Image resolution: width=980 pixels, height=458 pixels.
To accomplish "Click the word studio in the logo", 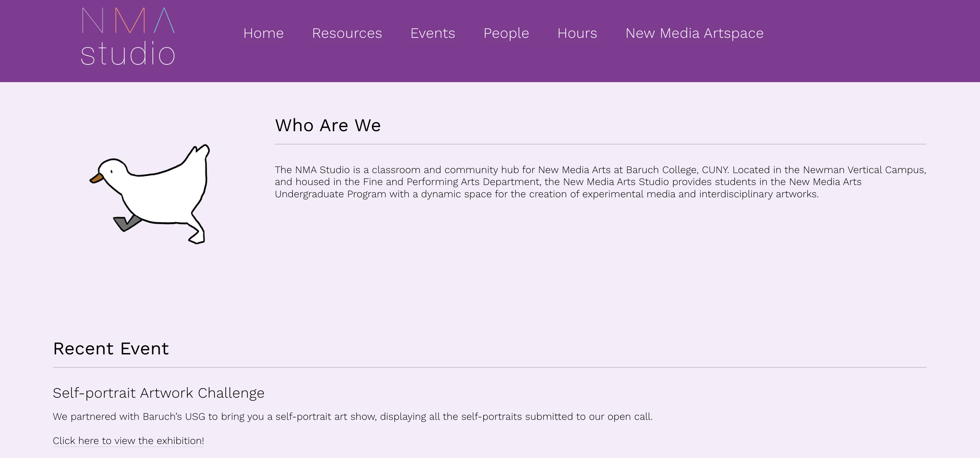I will pos(128,54).
